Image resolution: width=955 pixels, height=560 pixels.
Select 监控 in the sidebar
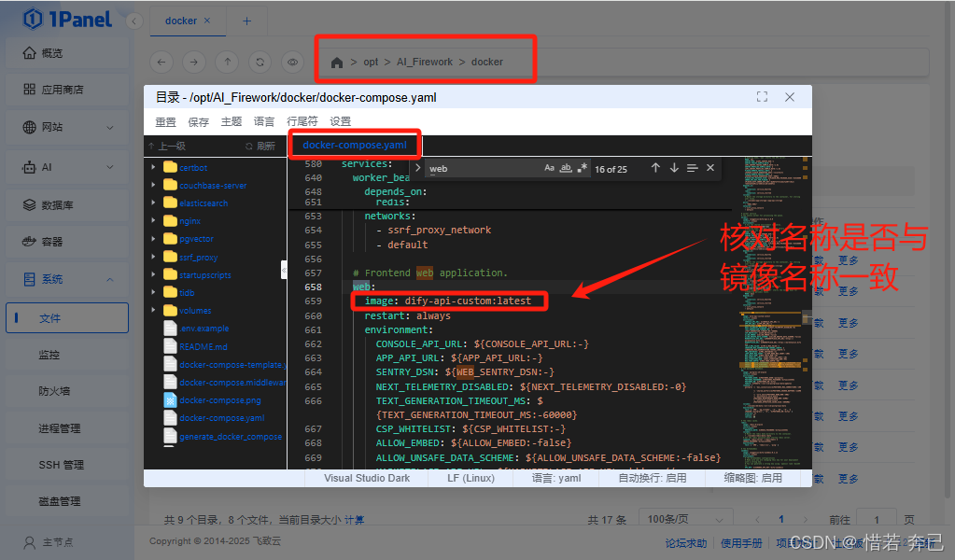click(x=67, y=355)
